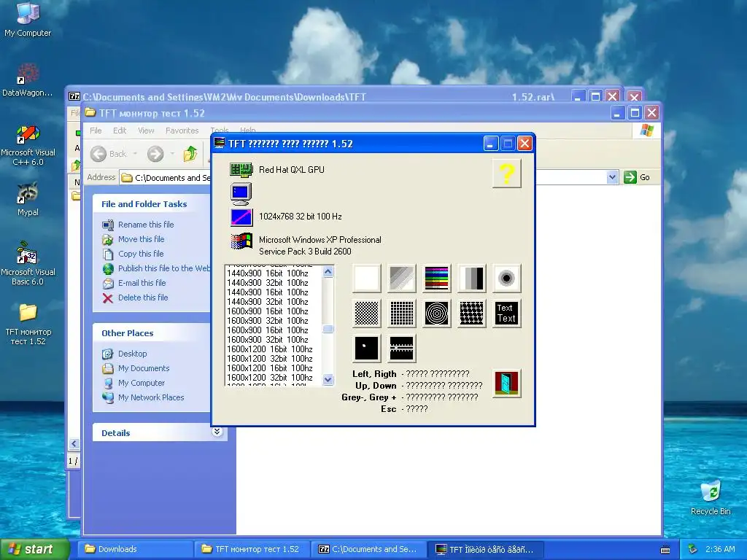This screenshot has height=560, width=747.
Task: Select the Recycle Bin icon
Action: tap(711, 497)
